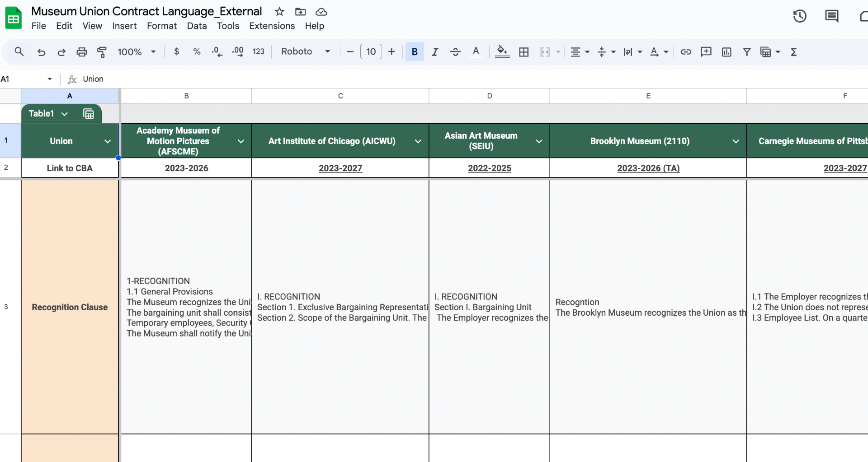Open the Data menu
The image size is (868, 462).
[x=197, y=26]
